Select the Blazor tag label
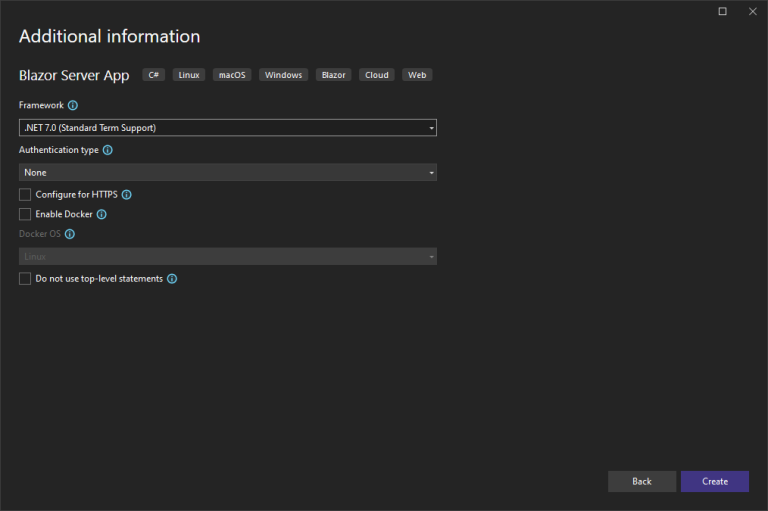 [x=334, y=75]
